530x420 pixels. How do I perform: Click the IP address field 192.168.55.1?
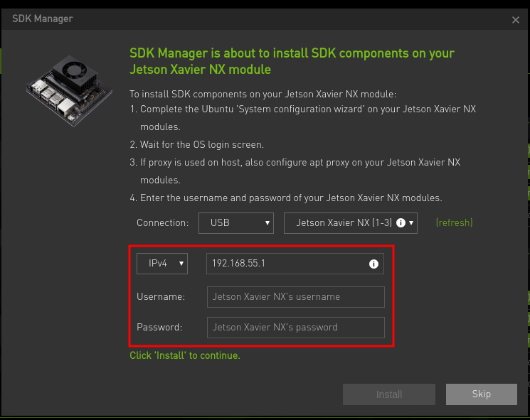pyautogui.click(x=295, y=264)
